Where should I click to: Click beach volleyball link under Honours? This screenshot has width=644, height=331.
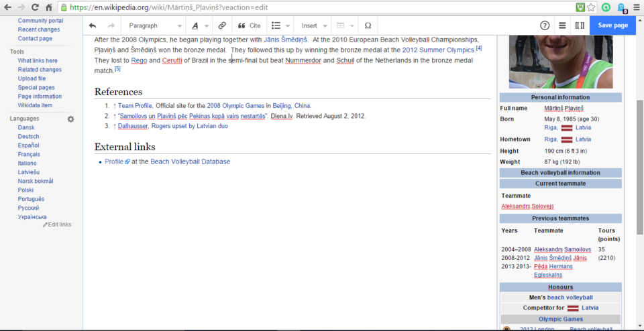pyautogui.click(x=570, y=297)
